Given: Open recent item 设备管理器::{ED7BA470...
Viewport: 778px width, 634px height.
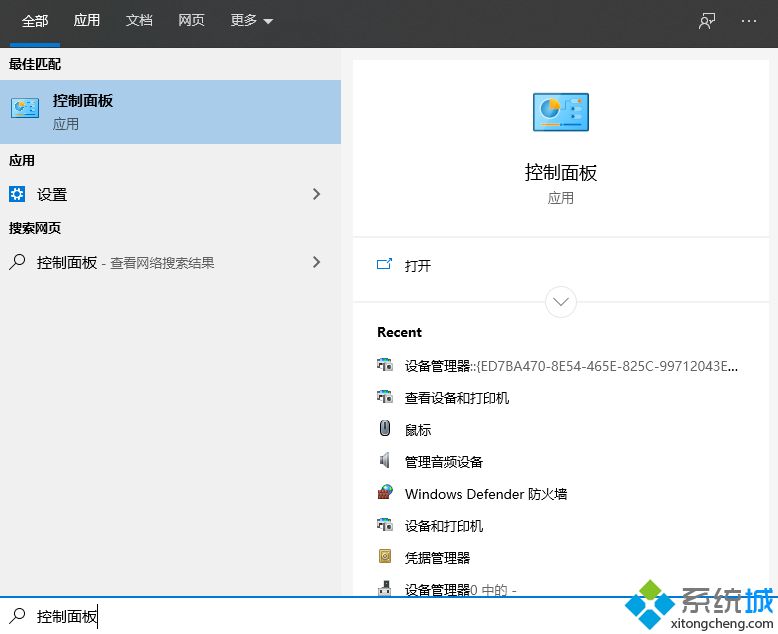Looking at the screenshot, I should coord(571,366).
